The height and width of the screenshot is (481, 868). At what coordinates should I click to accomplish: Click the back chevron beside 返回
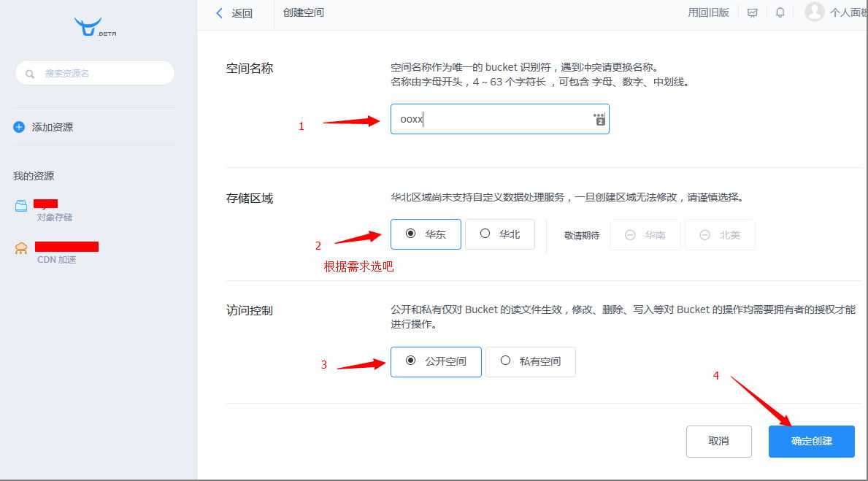tap(219, 12)
